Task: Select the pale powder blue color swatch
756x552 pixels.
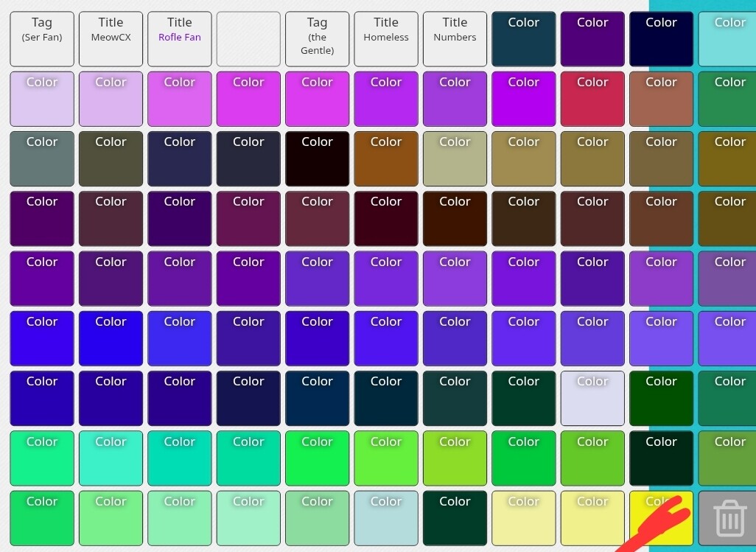Action: [x=386, y=517]
